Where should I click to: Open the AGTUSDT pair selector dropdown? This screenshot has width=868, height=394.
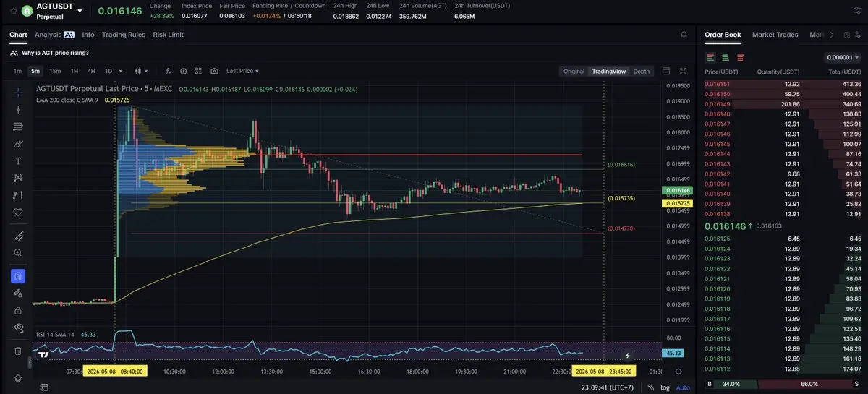pyautogui.click(x=80, y=11)
